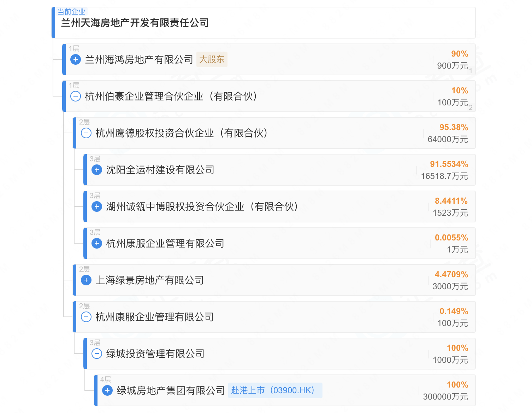Click the 95.38% shareholding percentage
Screen dimensions: 532x413
click(x=454, y=127)
